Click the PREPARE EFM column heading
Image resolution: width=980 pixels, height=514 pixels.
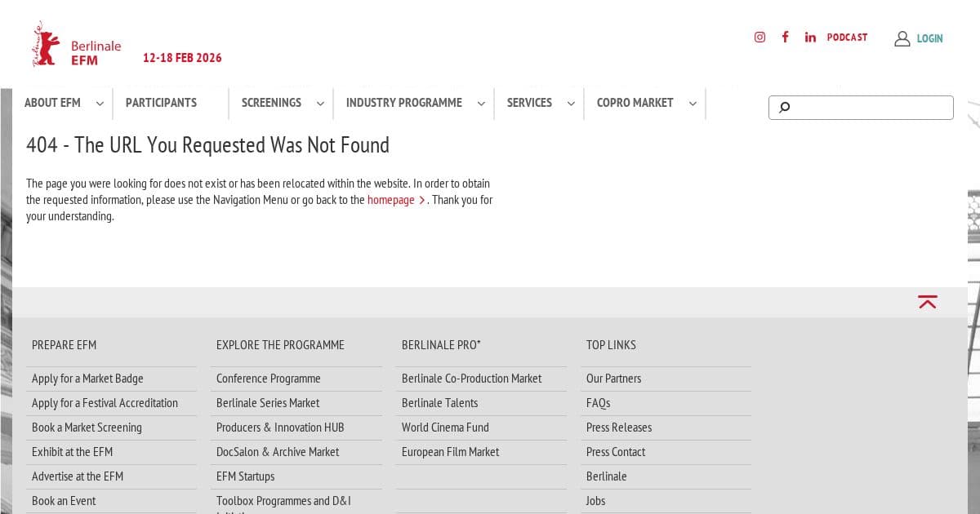(64, 345)
